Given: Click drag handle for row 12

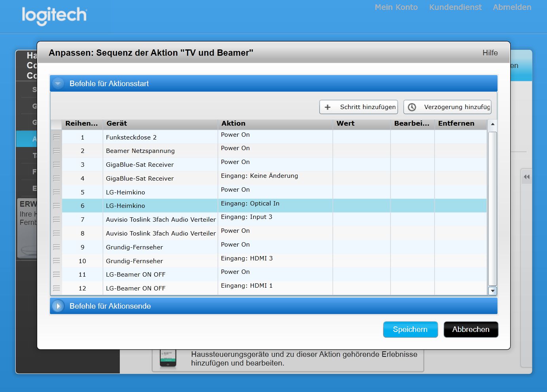Looking at the screenshot, I should [57, 288].
